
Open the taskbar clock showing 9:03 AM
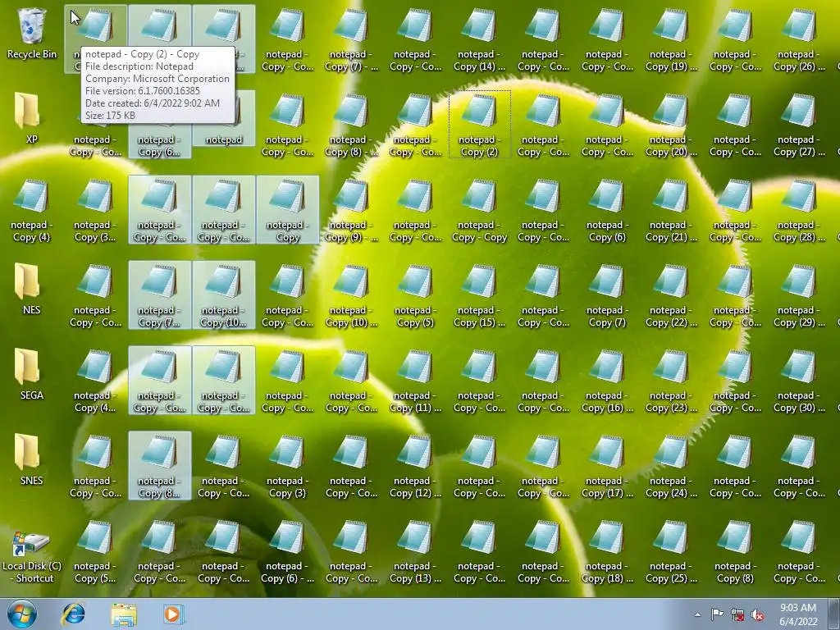pyautogui.click(x=798, y=614)
